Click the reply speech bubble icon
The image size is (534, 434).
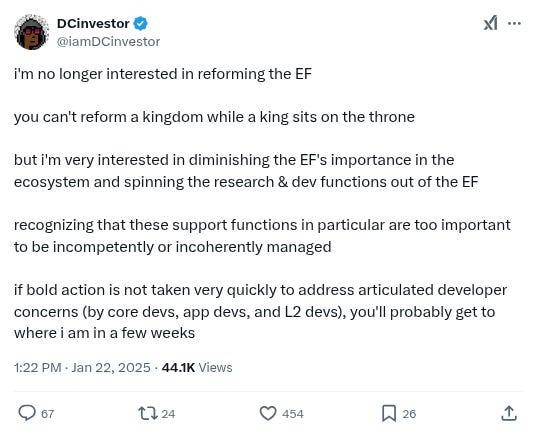[x=27, y=413]
